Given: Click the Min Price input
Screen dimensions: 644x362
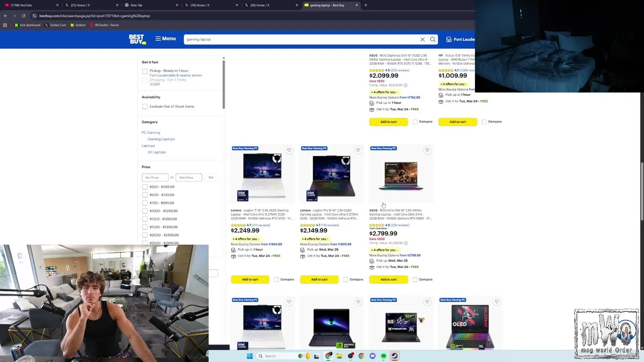Looking at the screenshot, I should [155, 177].
